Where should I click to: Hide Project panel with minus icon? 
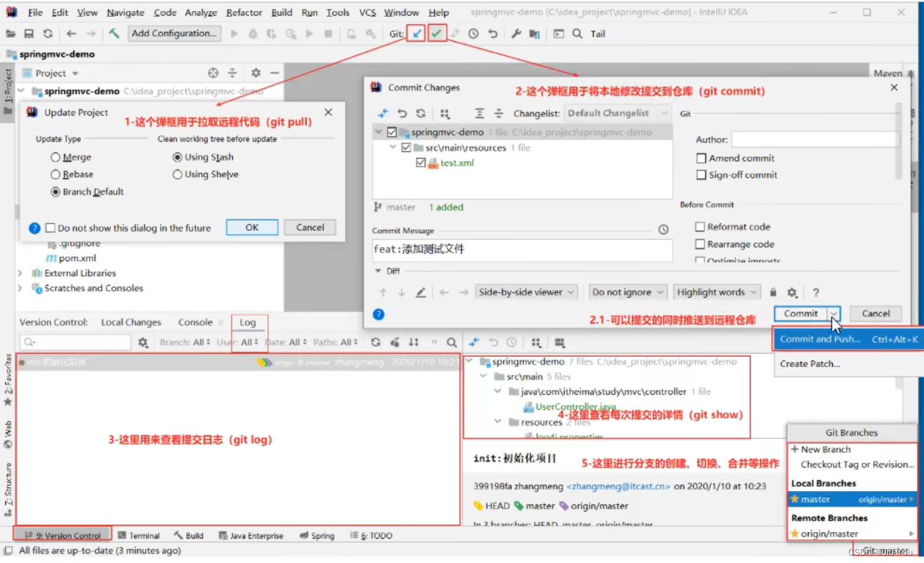click(274, 73)
